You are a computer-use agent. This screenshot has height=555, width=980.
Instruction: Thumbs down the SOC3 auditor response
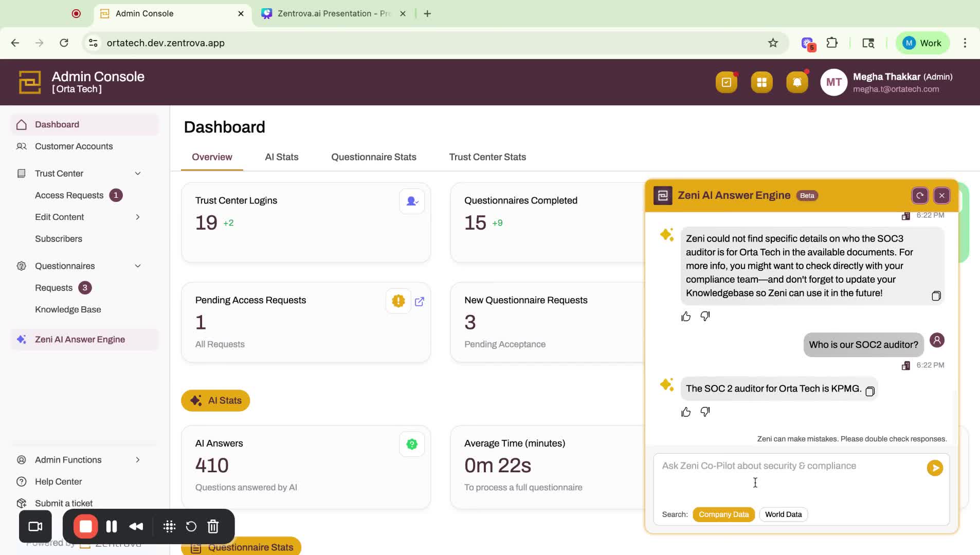pos(705,317)
